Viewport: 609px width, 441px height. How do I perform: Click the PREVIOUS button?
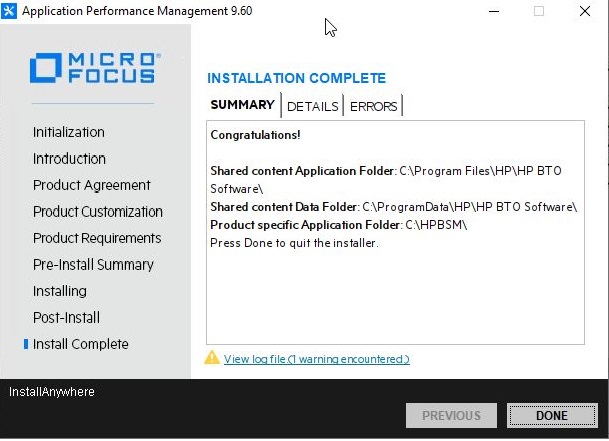click(451, 415)
